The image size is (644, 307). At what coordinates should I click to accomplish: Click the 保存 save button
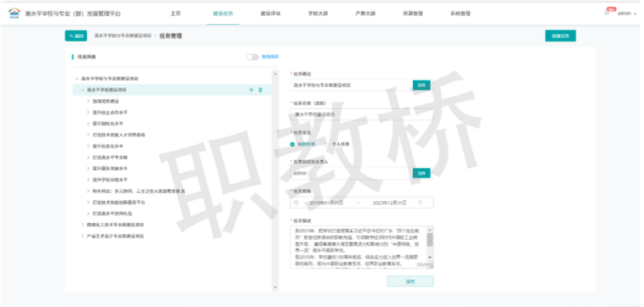point(410,281)
